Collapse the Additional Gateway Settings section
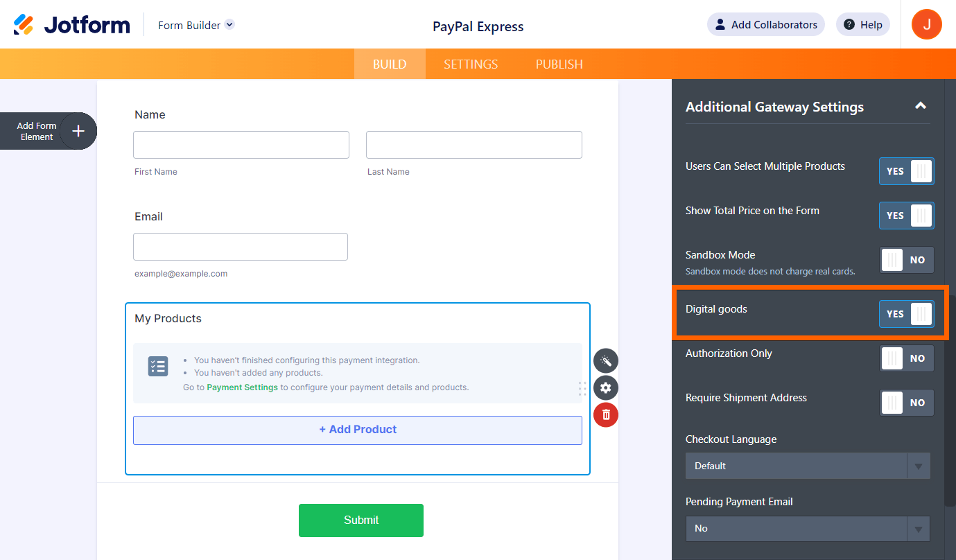956x560 pixels. tap(920, 106)
